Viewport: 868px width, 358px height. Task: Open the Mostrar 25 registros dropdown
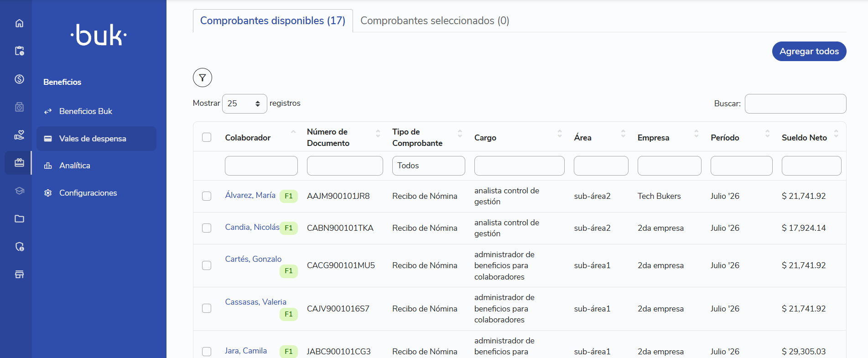coord(244,104)
